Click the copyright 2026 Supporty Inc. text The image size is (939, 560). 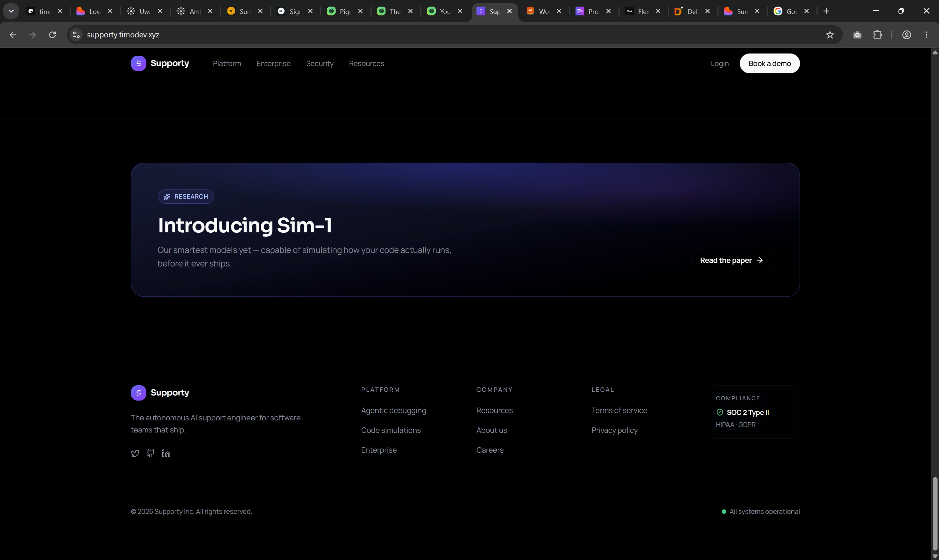(191, 512)
